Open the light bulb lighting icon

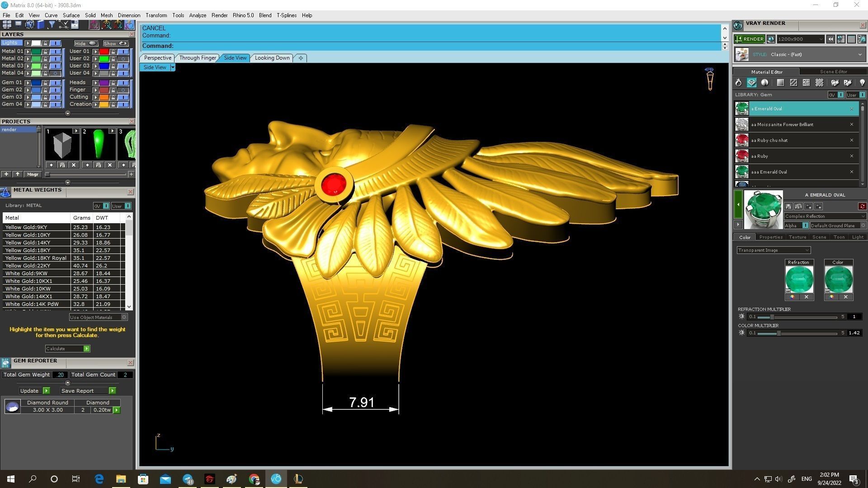(862, 83)
